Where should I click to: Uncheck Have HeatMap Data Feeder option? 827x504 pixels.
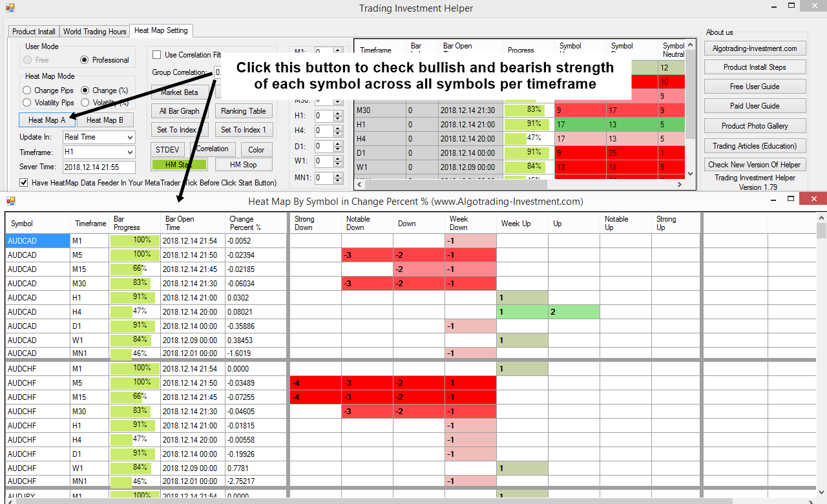coord(24,183)
